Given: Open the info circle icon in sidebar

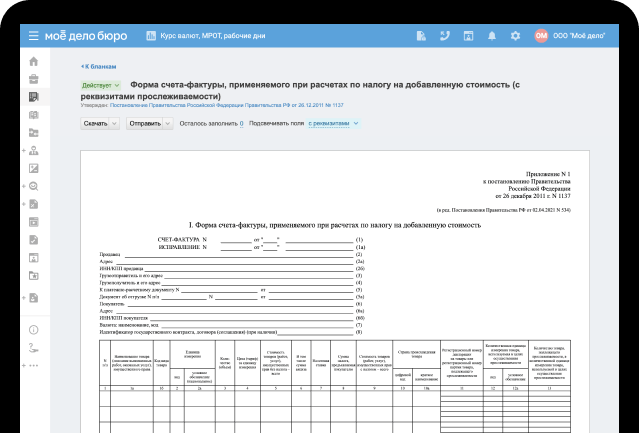Looking at the screenshot, I should coord(33,329).
